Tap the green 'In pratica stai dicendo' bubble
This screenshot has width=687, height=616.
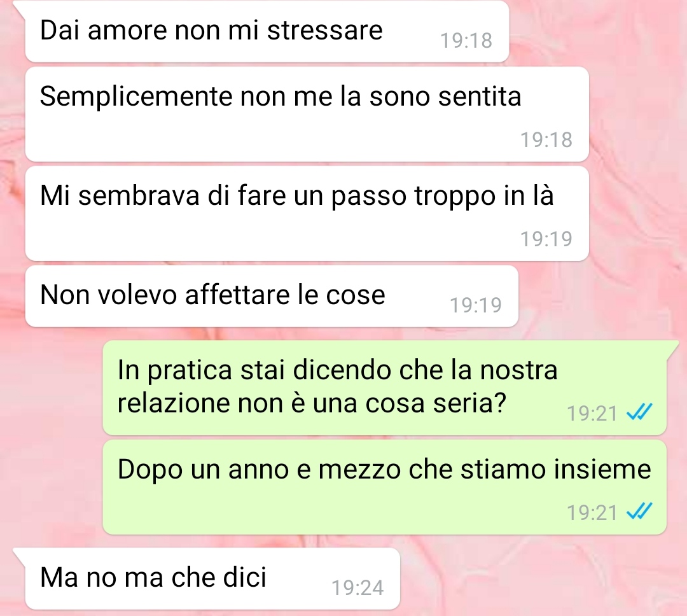pos(385,388)
